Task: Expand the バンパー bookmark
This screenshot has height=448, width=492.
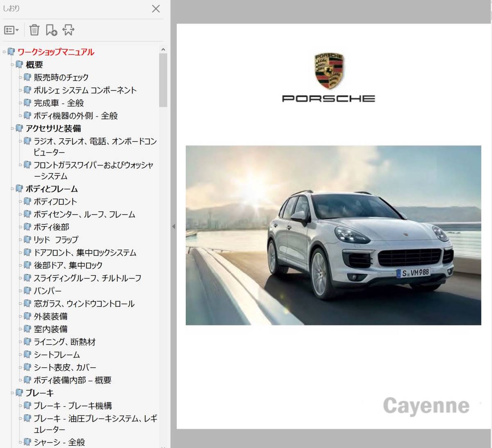Action: [x=20, y=290]
